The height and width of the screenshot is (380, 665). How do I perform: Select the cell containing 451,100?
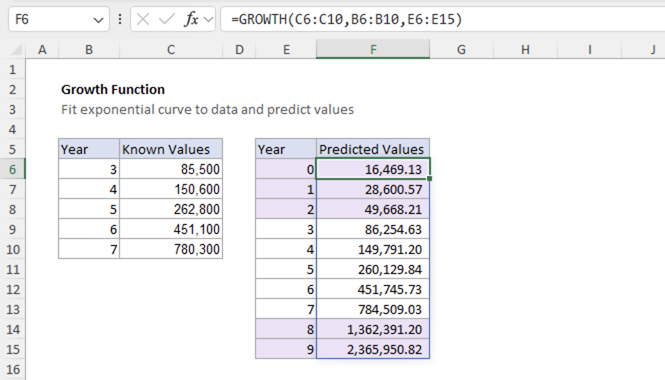pyautogui.click(x=171, y=229)
